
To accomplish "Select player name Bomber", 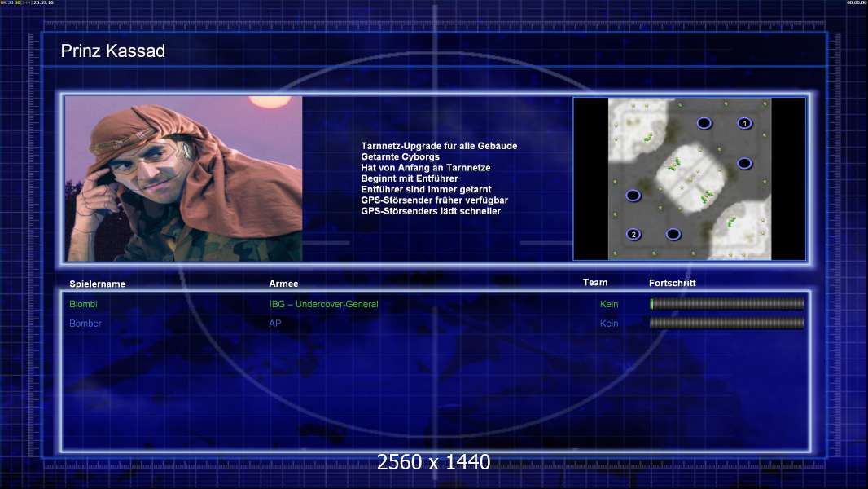I will pos(85,324).
